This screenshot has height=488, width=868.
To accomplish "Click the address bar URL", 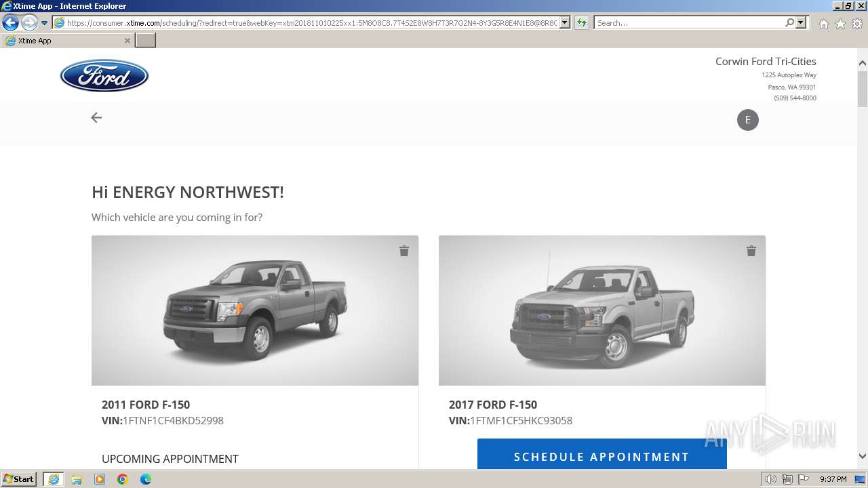I will coord(311,23).
